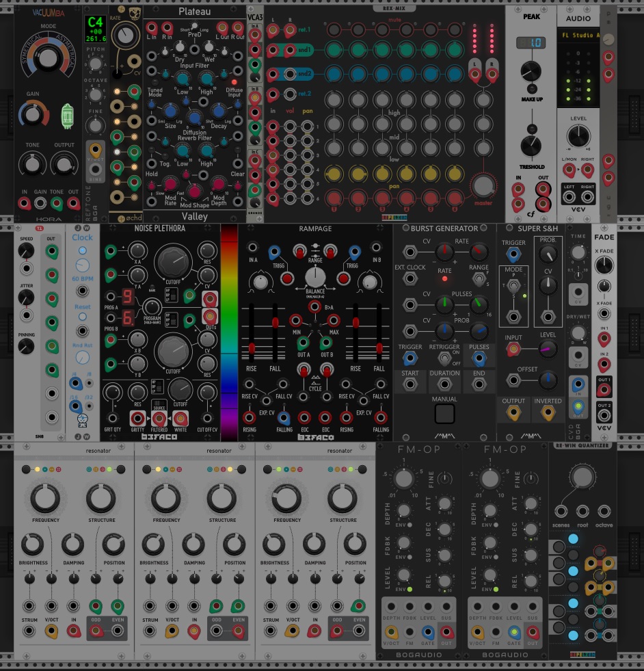Toggle the first mute button on REX-MIX

pos(334,29)
